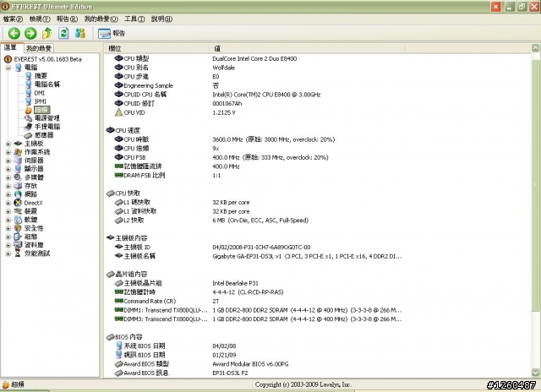Viewport: 541px width, 392px height.
Task: Click the 系統 BIOS 日期 icon
Action: (x=119, y=346)
